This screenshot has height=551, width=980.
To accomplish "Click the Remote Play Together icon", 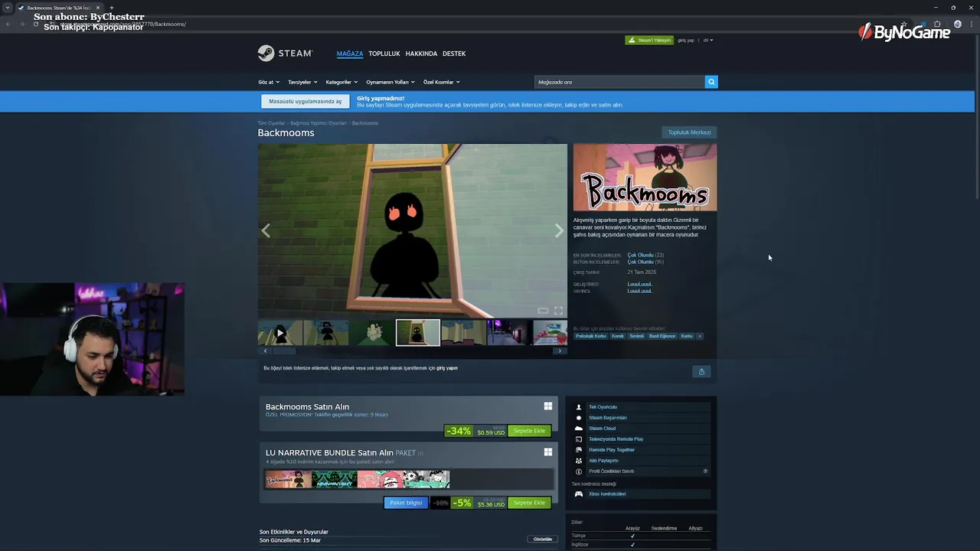I will click(579, 450).
